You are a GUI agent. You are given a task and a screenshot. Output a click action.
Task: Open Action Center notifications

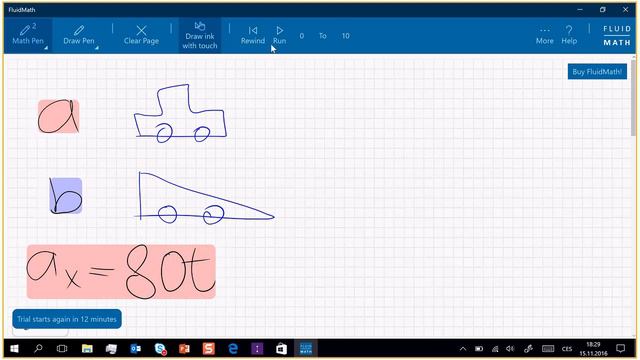[621, 349]
